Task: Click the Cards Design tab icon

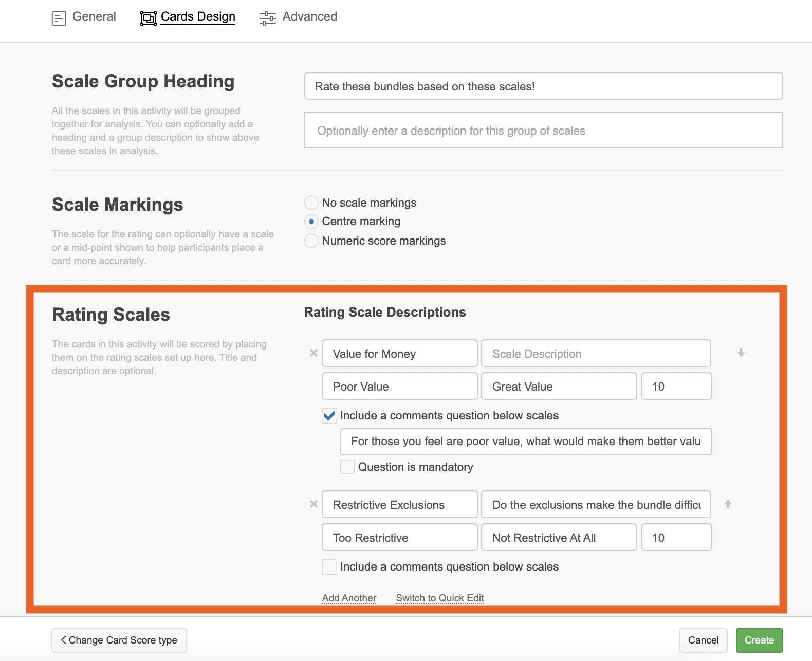Action: (148, 19)
